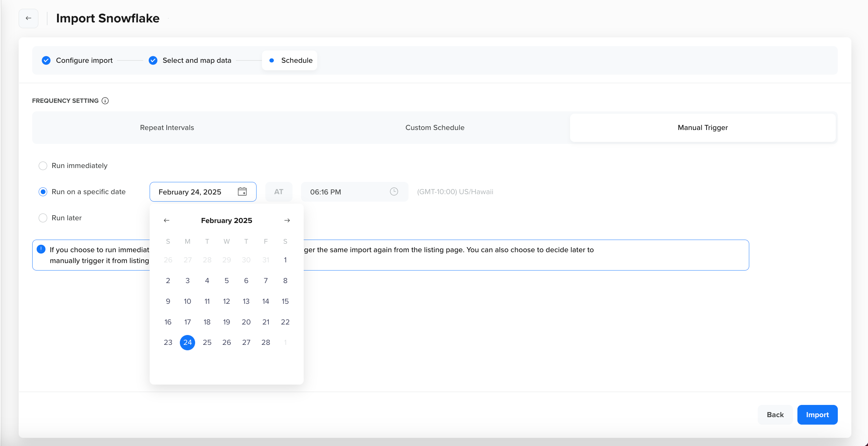Select the Run on a specific date option
The image size is (868, 446).
43,191
